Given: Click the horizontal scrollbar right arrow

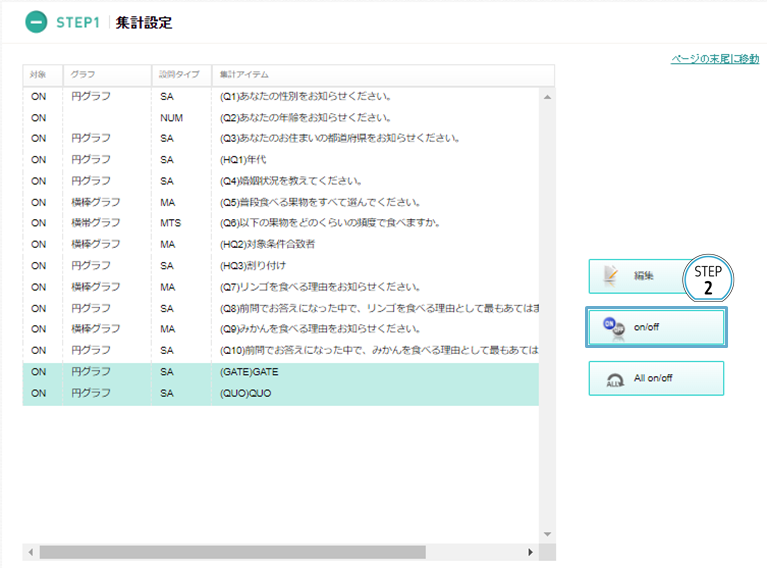Looking at the screenshot, I should pos(530,552).
